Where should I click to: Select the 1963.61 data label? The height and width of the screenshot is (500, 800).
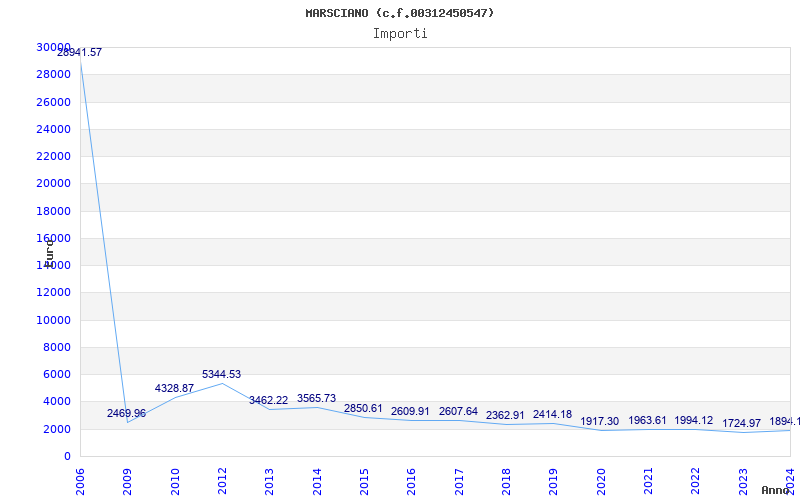647,420
